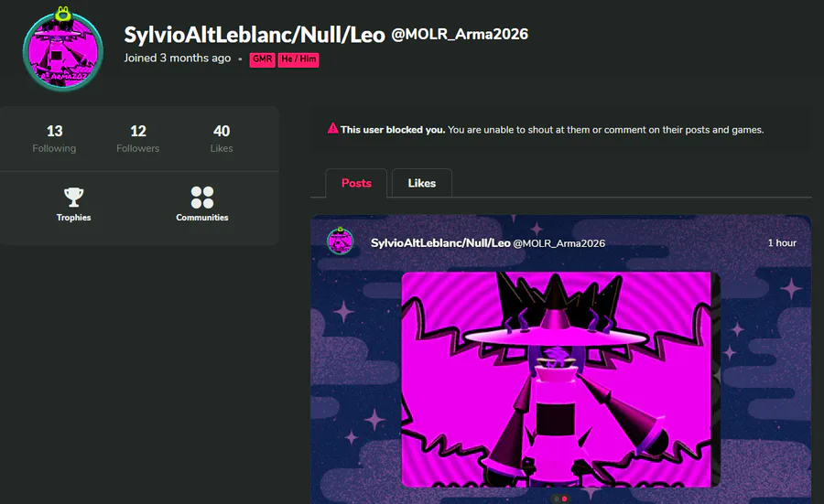Click the red warning triangle icon
The width and height of the screenshot is (824, 504).
(332, 128)
